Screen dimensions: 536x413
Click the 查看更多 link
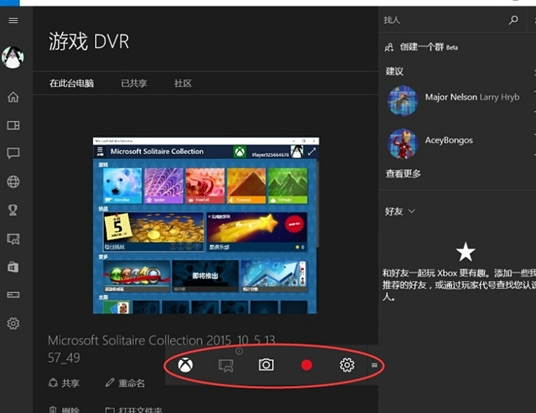coord(403,174)
